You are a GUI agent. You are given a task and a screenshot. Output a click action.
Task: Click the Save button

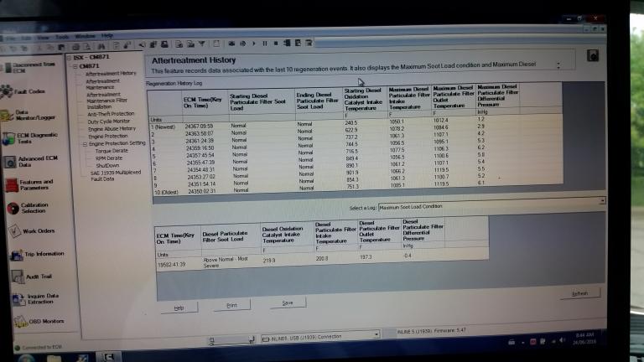click(x=288, y=303)
